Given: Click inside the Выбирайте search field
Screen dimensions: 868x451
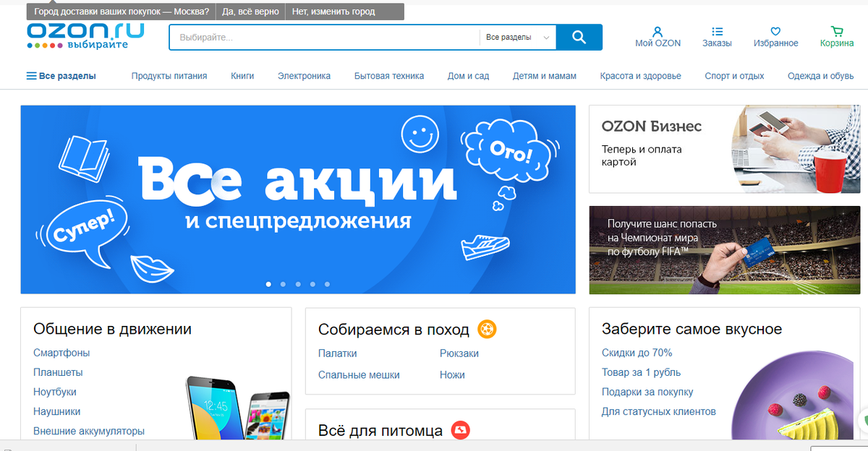Looking at the screenshot, I should pyautogui.click(x=324, y=37).
